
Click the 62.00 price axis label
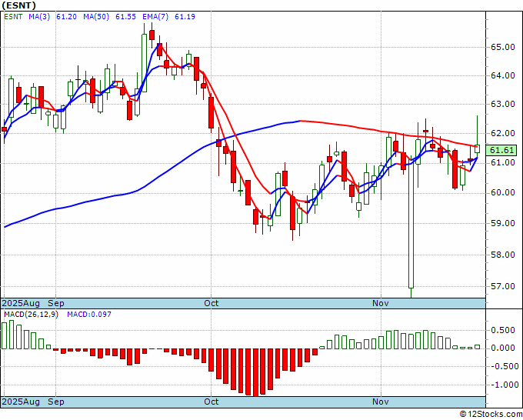point(503,133)
